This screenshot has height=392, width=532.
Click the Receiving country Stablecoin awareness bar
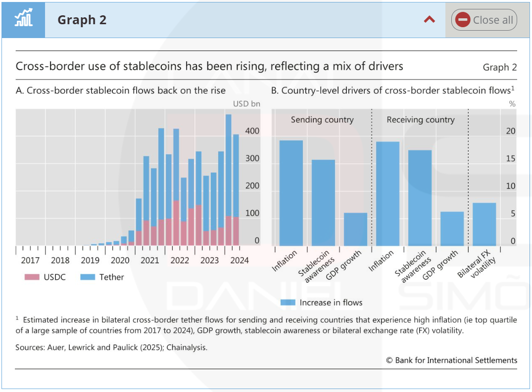(420, 198)
